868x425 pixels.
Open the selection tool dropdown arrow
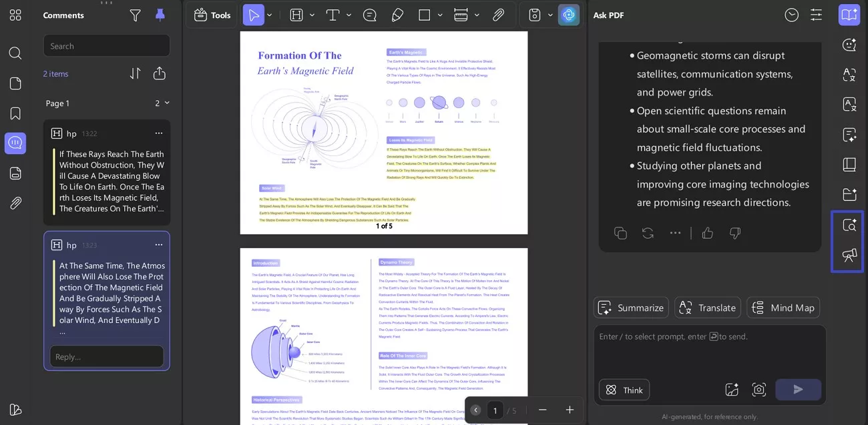coord(270,15)
